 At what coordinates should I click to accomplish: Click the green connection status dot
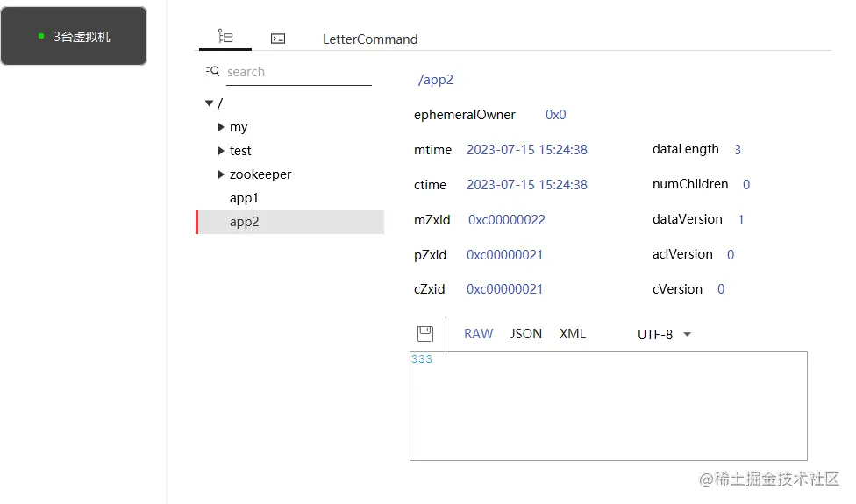[x=41, y=36]
